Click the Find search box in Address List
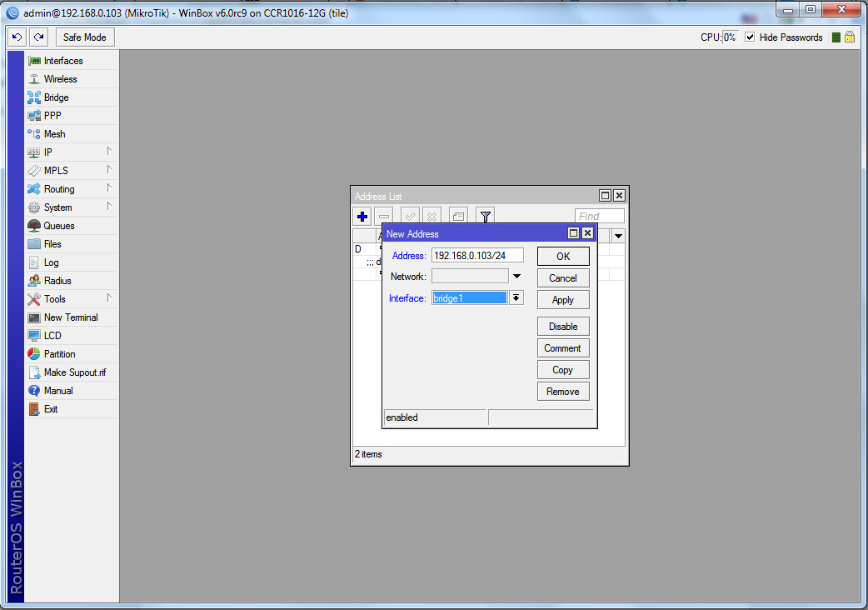868x610 pixels. (x=599, y=217)
